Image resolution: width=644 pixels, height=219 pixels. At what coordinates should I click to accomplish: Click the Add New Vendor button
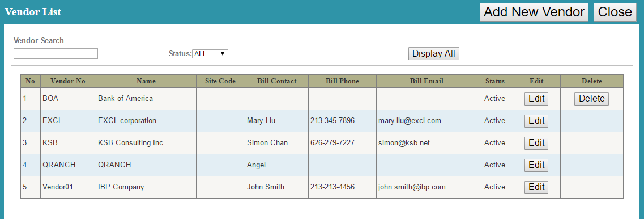(x=534, y=12)
